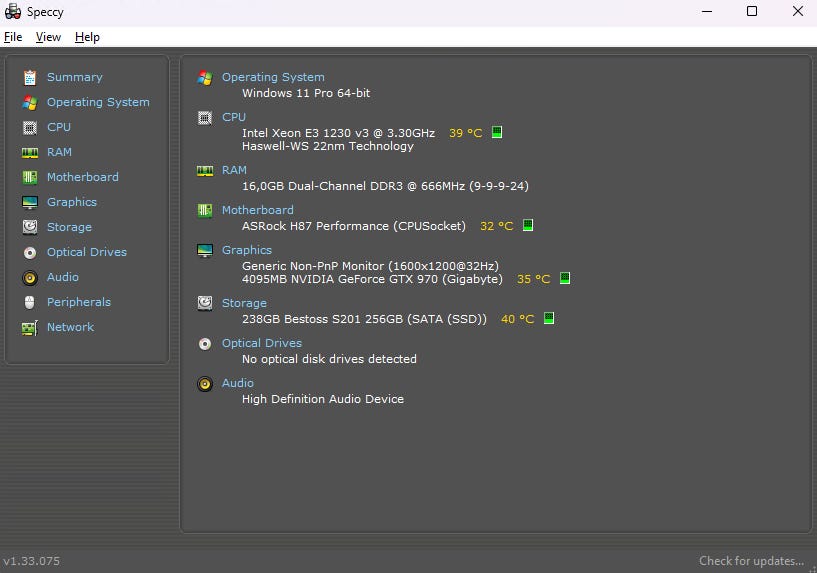
Task: Click the Haswell-WS 22nm Technology text
Action: 328,146
